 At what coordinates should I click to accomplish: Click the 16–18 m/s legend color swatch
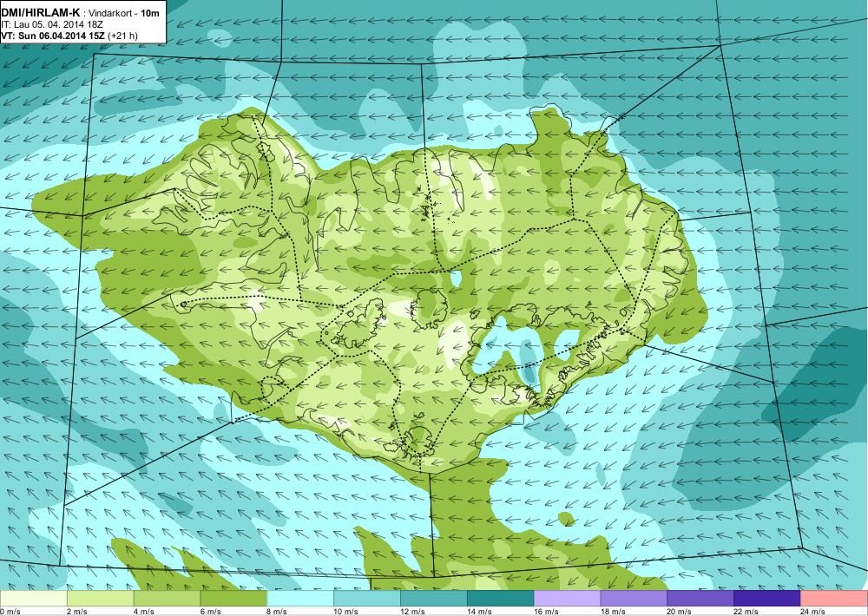pyautogui.click(x=568, y=599)
